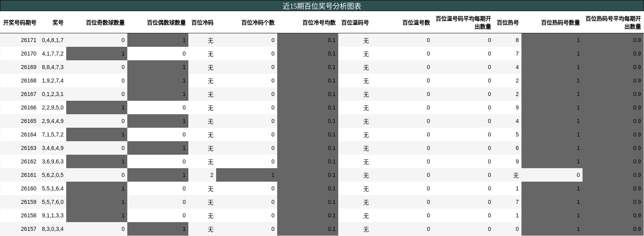The image size is (644, 236).
Task: Click the 百位冷码个数 column header
Action: coord(258,23)
